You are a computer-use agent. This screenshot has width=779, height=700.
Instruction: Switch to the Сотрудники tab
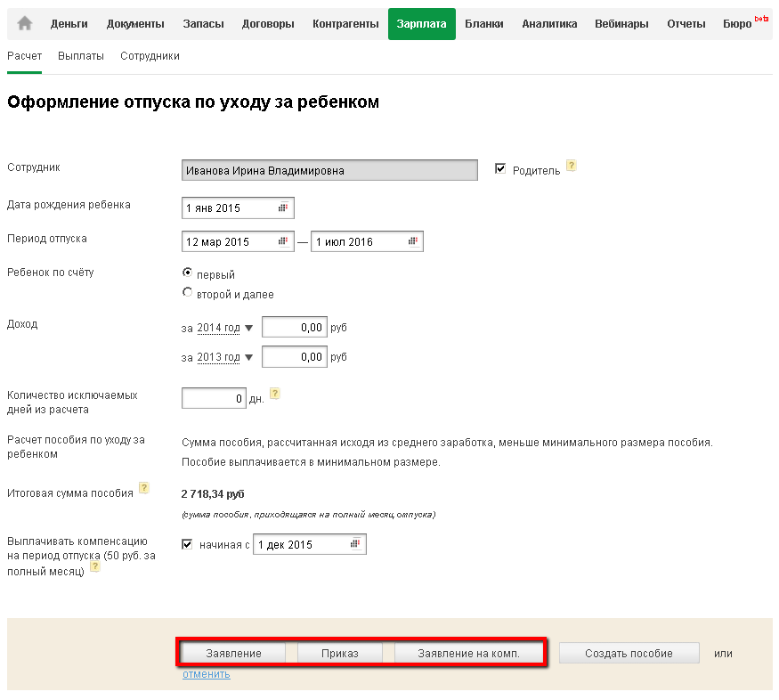pos(150,56)
